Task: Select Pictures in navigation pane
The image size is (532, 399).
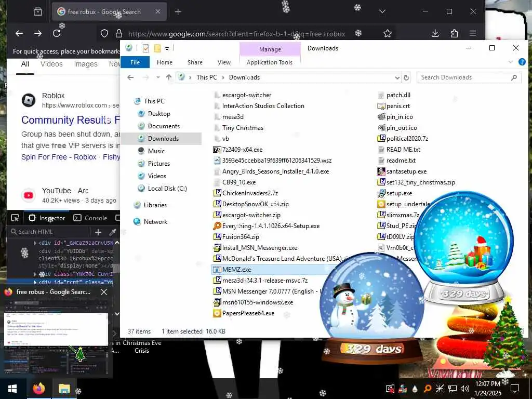Action: coord(159,164)
